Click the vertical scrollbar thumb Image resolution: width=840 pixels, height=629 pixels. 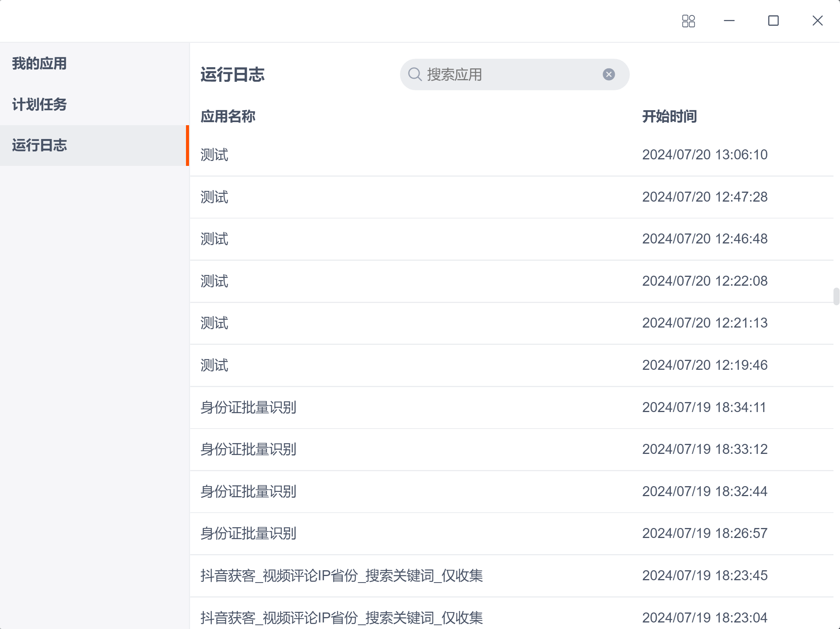[836, 296]
